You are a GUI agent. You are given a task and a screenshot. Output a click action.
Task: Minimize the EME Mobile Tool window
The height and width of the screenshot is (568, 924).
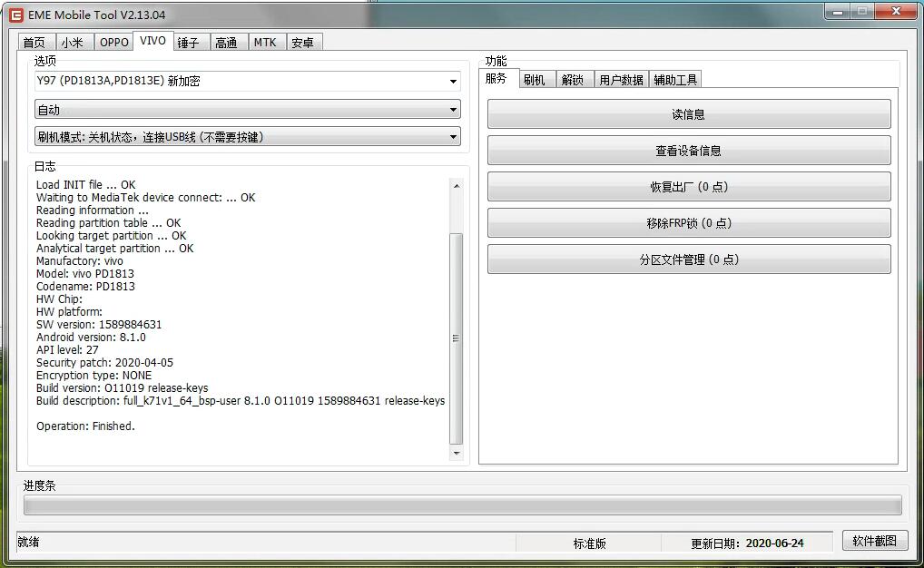[838, 12]
